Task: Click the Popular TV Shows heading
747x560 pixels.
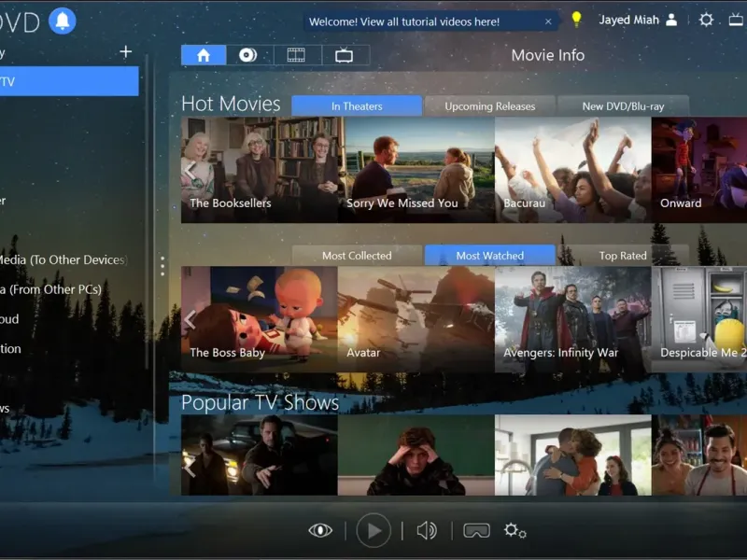Action: pyautogui.click(x=261, y=402)
